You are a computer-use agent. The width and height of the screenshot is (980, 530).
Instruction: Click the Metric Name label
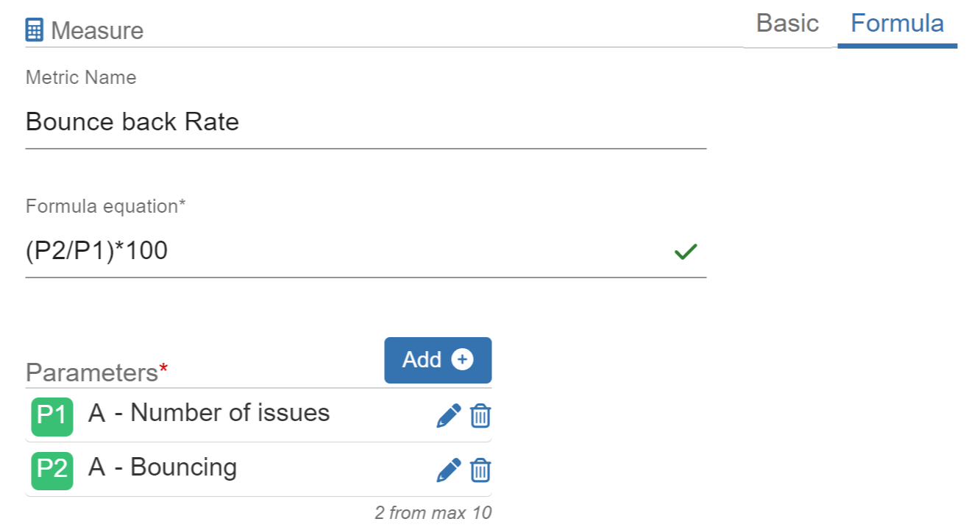point(81,78)
